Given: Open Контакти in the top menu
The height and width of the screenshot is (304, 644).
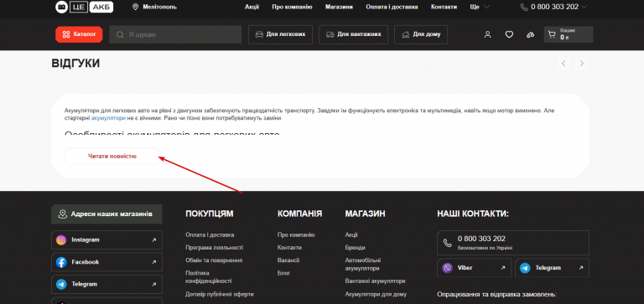Looking at the screenshot, I should 444,7.
